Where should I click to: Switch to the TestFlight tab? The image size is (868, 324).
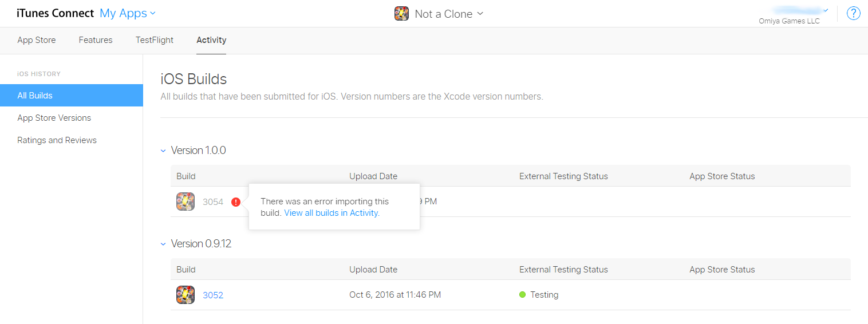click(x=155, y=40)
